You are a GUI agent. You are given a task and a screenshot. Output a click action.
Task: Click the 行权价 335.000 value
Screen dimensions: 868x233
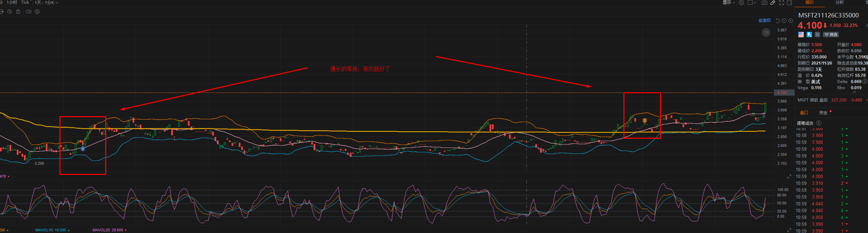819,57
